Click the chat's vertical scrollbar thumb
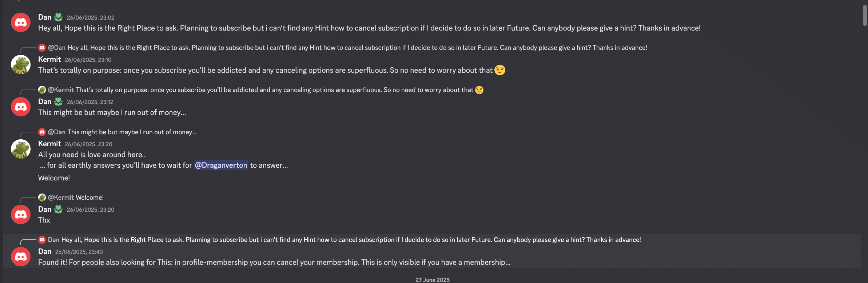 coord(865,15)
